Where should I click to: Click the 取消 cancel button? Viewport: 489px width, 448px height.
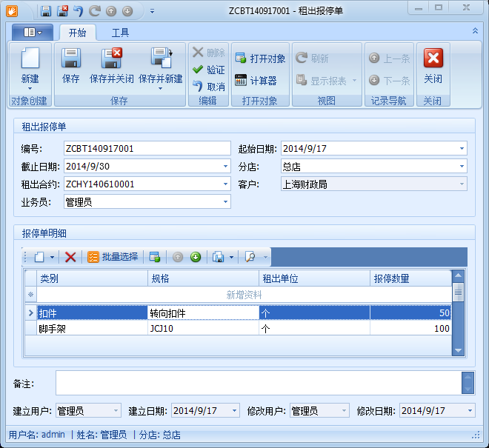point(209,87)
